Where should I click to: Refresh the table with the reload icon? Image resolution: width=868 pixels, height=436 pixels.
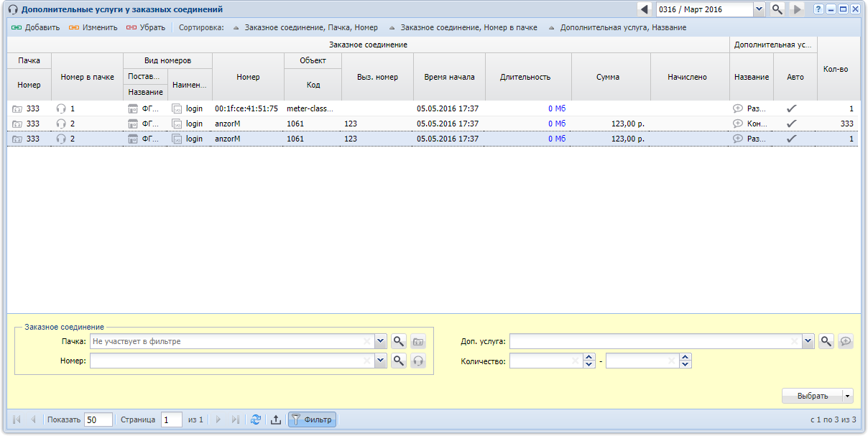tap(255, 419)
